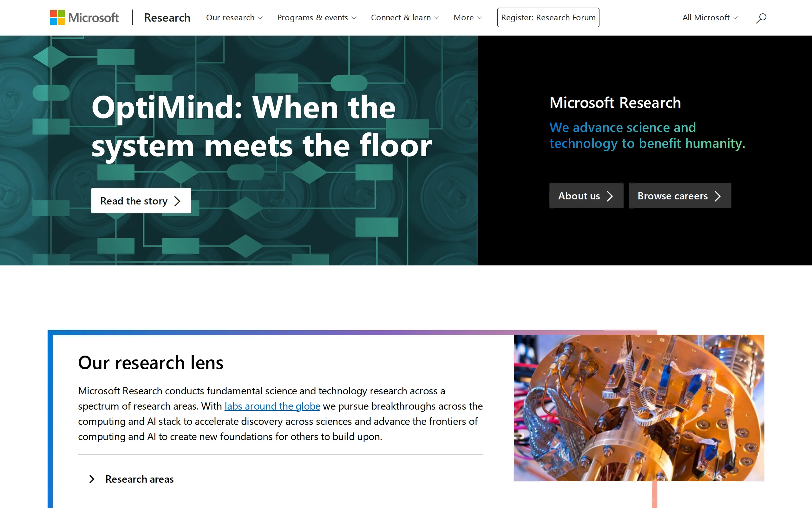Click the Read the story button
This screenshot has width=812, height=508.
click(141, 201)
